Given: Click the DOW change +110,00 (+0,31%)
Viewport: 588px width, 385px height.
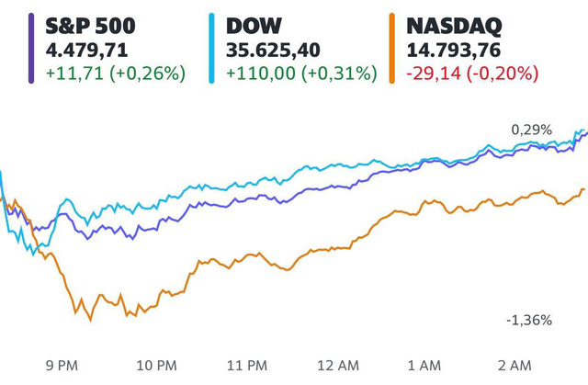Looking at the screenshot, I should pyautogui.click(x=301, y=71).
